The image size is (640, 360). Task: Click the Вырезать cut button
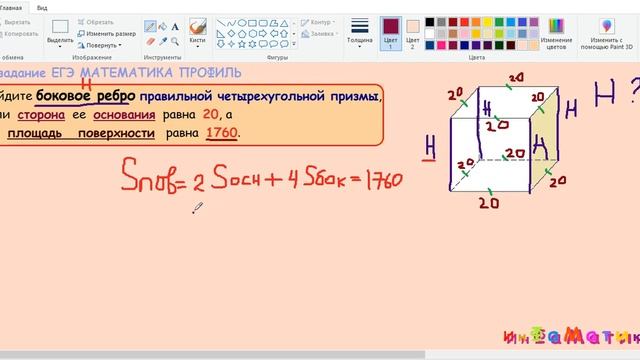[16, 22]
